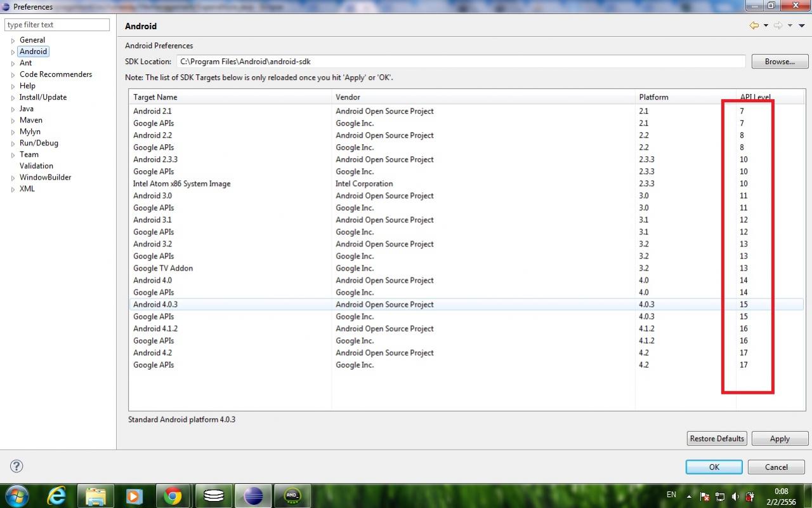The image size is (812, 508).
Task: Expand the Code Recommenders node arrow
Action: pyautogui.click(x=13, y=75)
